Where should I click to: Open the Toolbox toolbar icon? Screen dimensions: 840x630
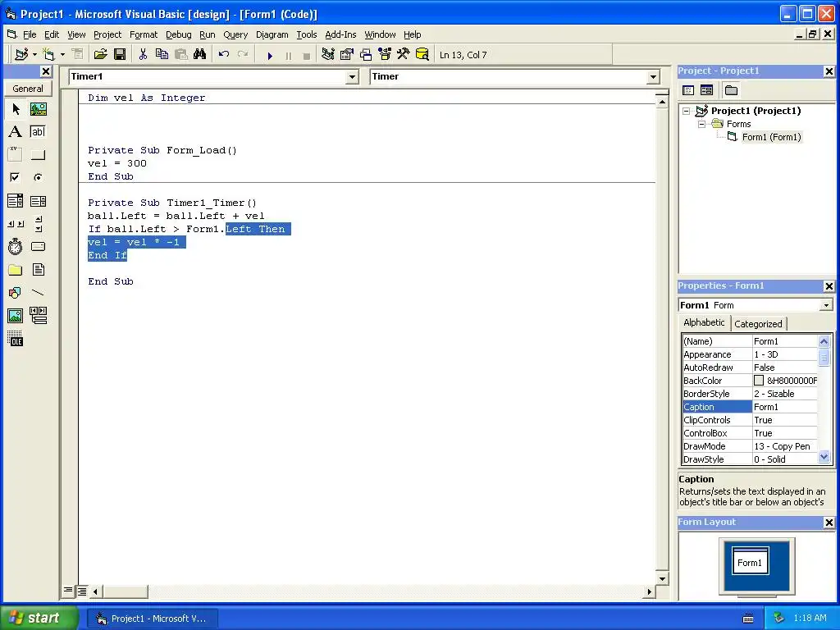click(404, 55)
